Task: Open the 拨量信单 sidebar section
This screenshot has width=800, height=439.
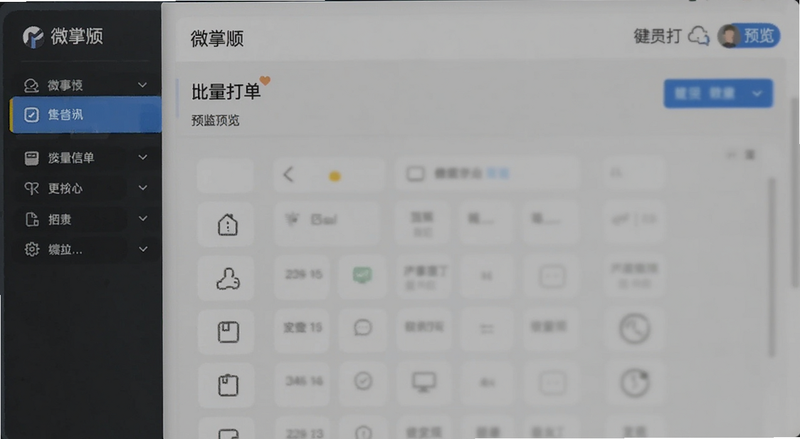Action: [x=86, y=158]
